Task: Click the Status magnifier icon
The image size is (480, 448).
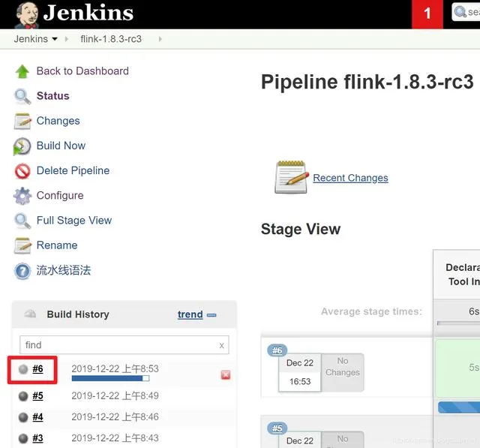Action: tap(22, 97)
